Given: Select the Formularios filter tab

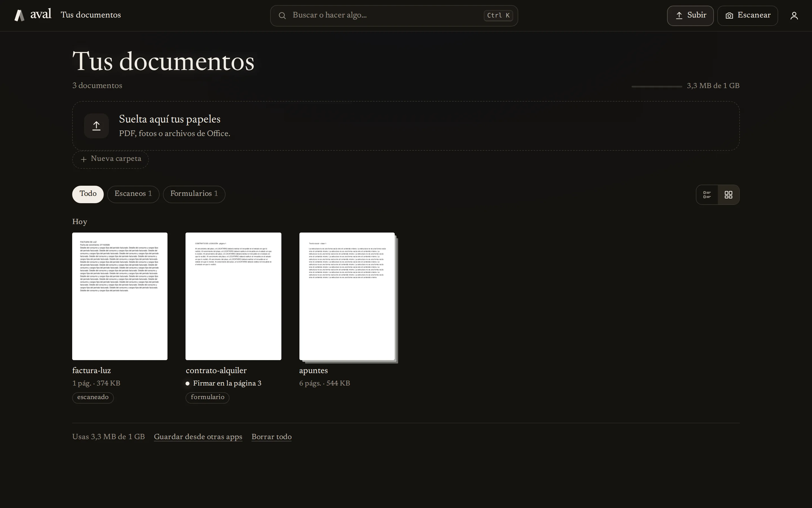Looking at the screenshot, I should click(x=194, y=194).
